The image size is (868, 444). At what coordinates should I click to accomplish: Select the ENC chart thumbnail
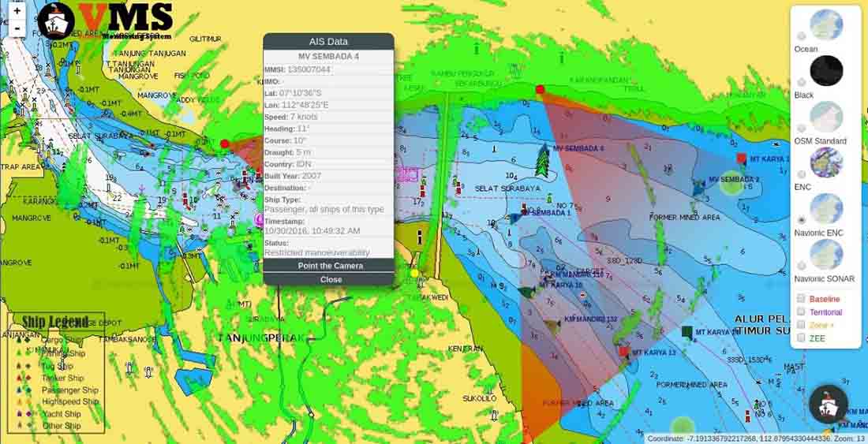point(826,162)
